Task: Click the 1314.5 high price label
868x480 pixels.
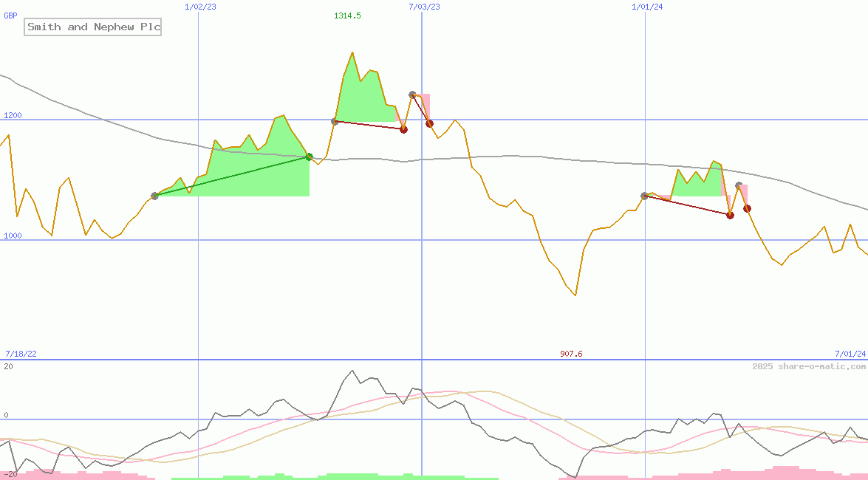Action: pos(347,16)
